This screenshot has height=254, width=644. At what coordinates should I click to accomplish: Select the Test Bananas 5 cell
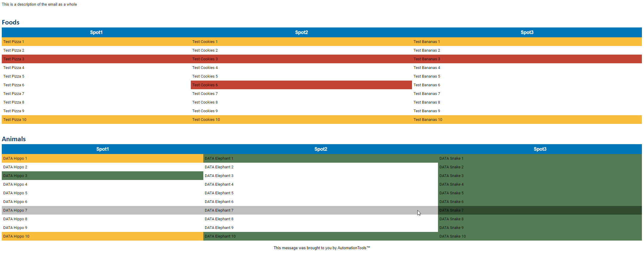[x=527, y=76]
